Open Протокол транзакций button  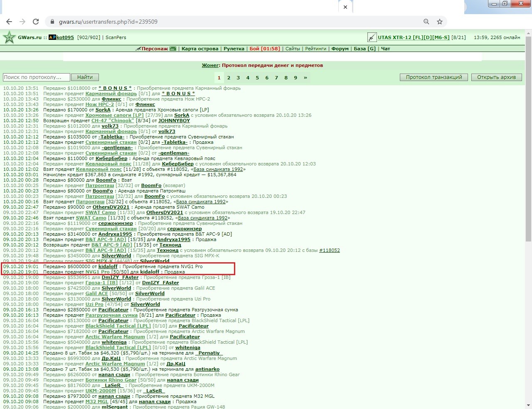[434, 77]
